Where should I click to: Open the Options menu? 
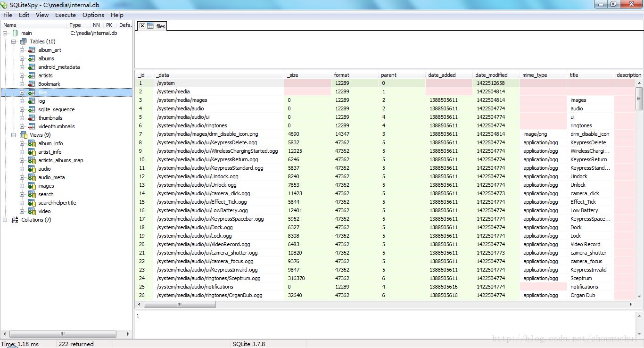pos(93,15)
